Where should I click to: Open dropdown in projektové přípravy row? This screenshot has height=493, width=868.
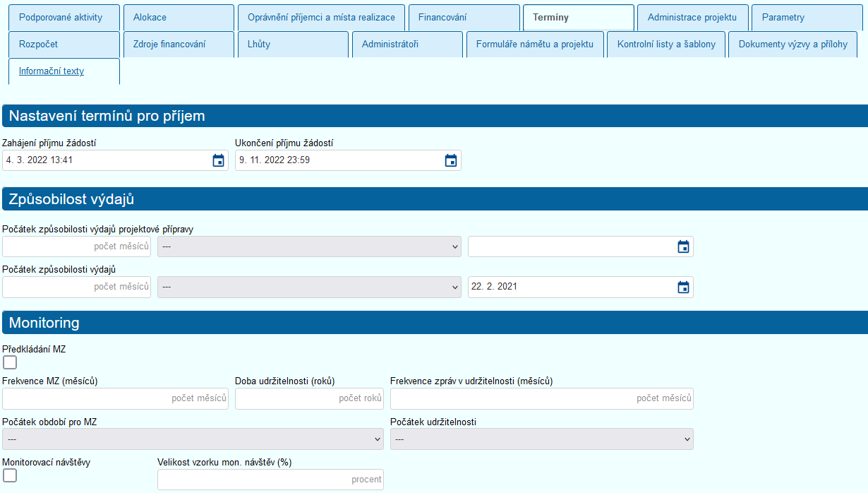click(309, 246)
